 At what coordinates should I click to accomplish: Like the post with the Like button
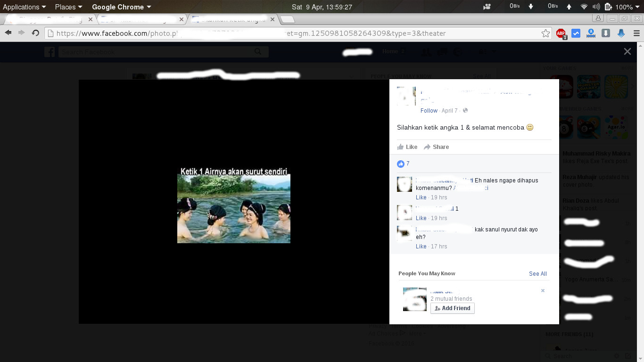click(407, 147)
